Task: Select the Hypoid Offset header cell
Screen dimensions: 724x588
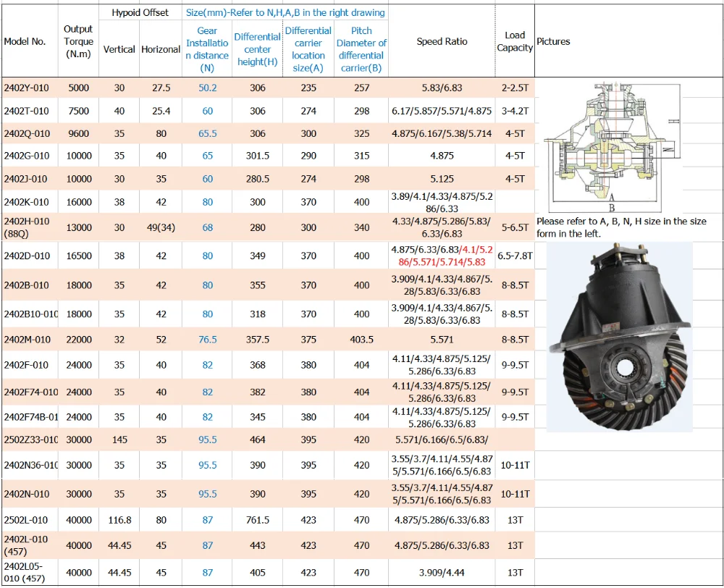Action: [140, 12]
